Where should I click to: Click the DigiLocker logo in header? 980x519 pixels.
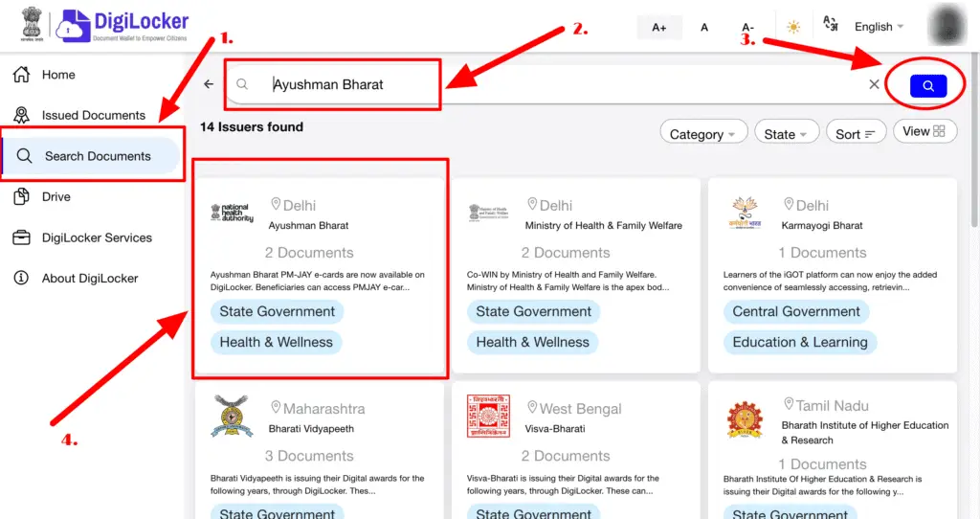122,26
